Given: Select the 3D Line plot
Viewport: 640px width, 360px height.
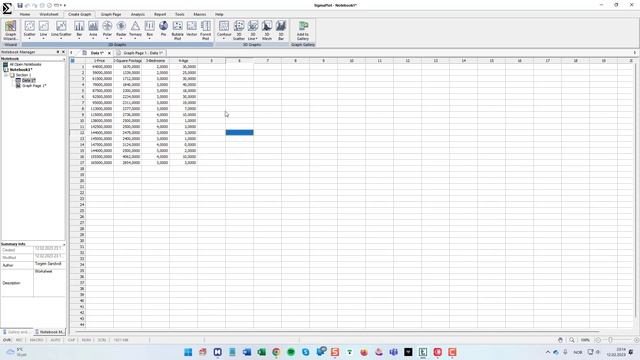Looking at the screenshot, I should pyautogui.click(x=253, y=30).
